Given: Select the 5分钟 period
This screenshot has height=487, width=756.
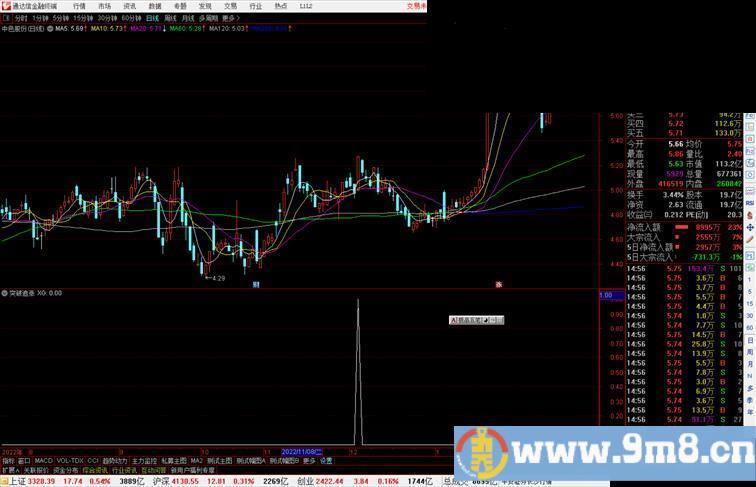Looking at the screenshot, I should tap(62, 18).
